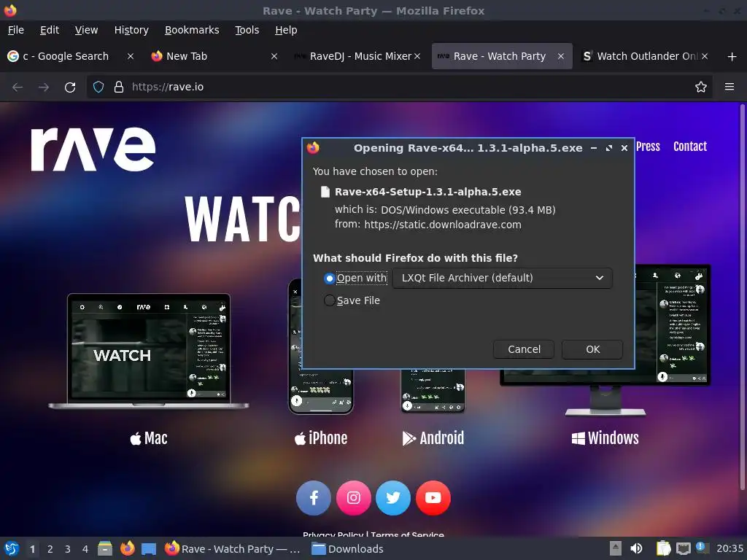Switch to virtual desktop 2
Screen dimensions: 747x560
[x=50, y=549]
